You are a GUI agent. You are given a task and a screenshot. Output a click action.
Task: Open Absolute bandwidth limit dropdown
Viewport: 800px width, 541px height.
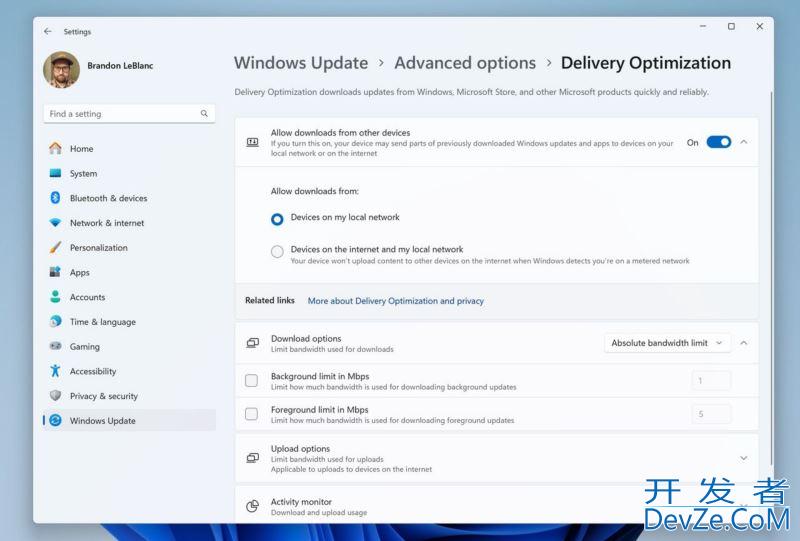coord(667,343)
